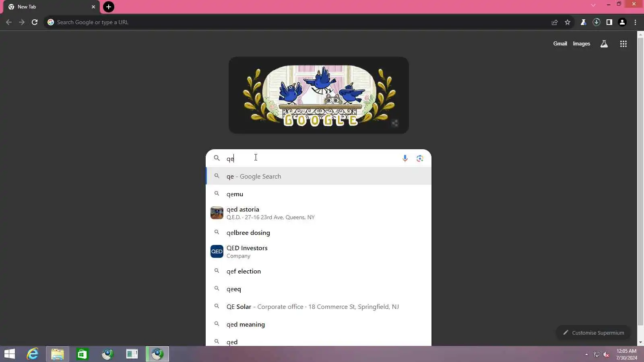644x362 pixels.
Task: Select the 'qemu' suggestion
Action: (x=319, y=194)
